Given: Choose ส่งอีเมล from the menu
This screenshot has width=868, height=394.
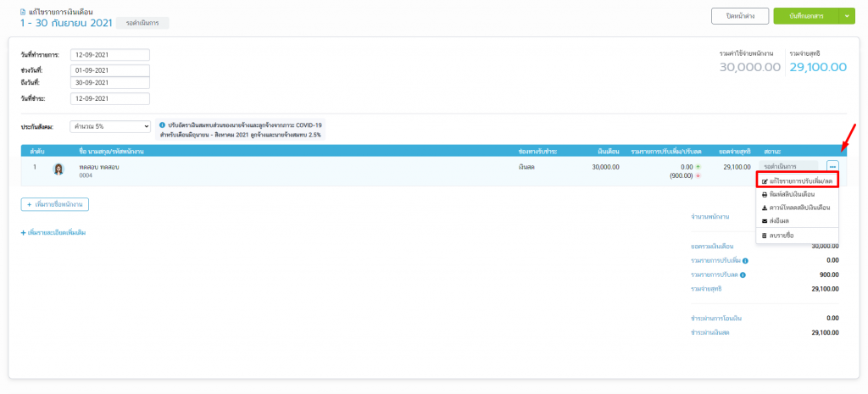Looking at the screenshot, I should (x=781, y=220).
